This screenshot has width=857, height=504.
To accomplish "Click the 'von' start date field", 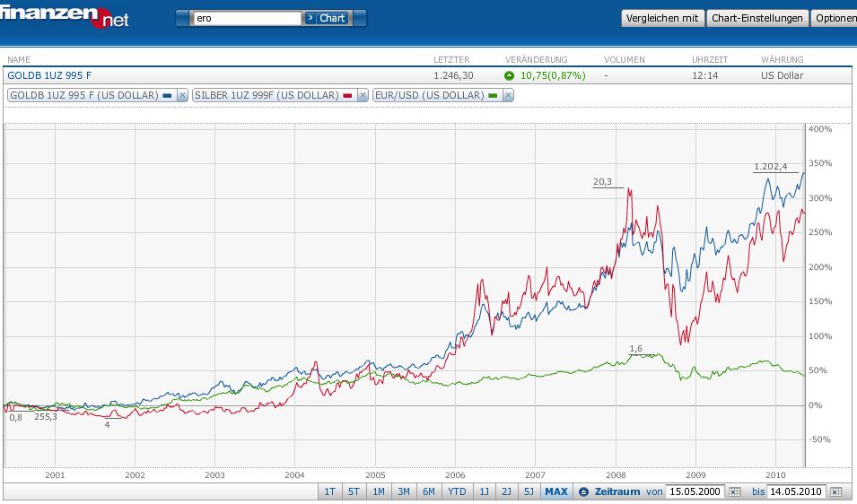I will click(x=695, y=492).
